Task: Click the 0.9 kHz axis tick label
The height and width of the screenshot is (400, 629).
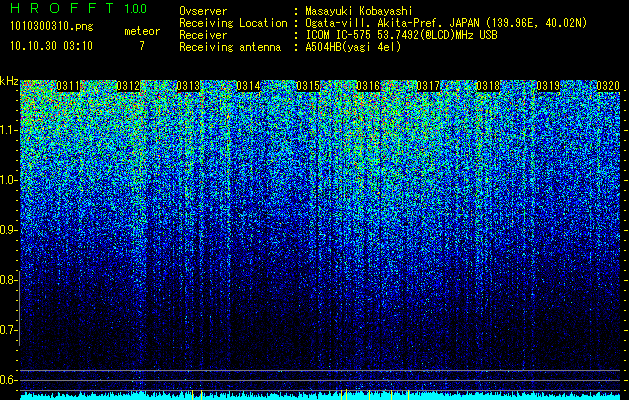Action: point(7,230)
